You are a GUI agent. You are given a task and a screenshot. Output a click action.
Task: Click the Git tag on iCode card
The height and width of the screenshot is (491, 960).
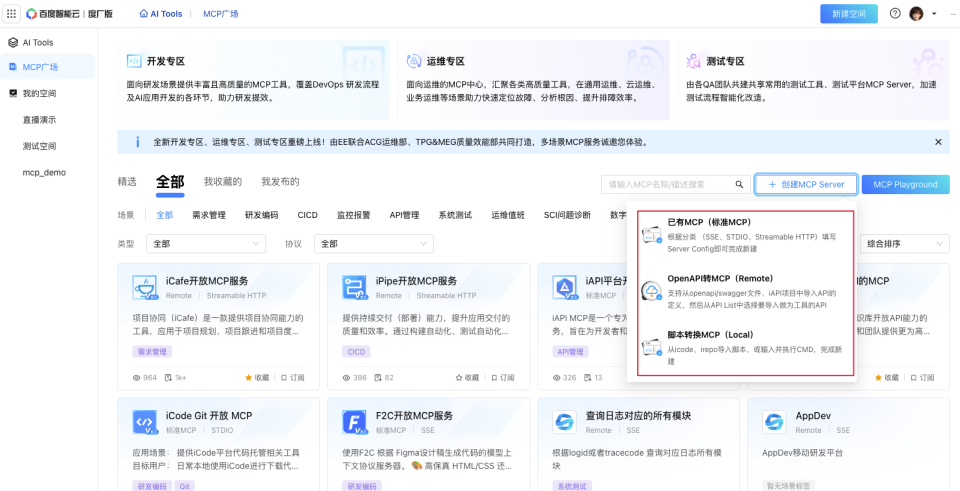(184, 486)
